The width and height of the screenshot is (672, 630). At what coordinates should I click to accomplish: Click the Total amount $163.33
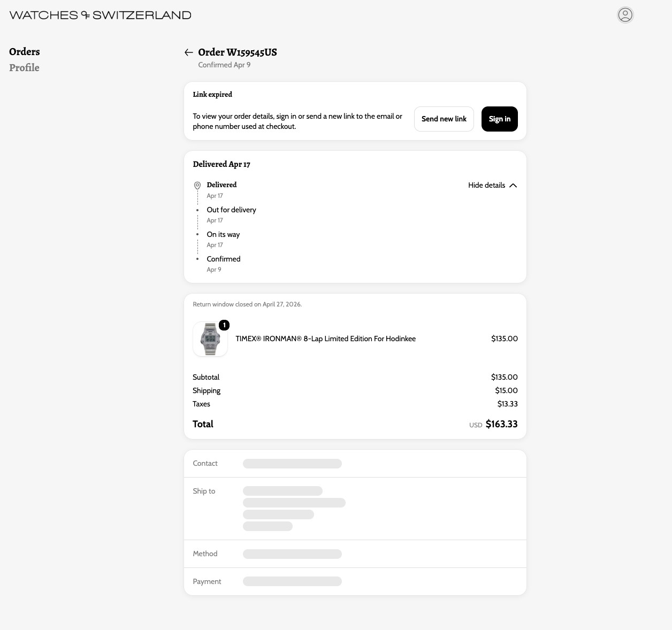[501, 424]
